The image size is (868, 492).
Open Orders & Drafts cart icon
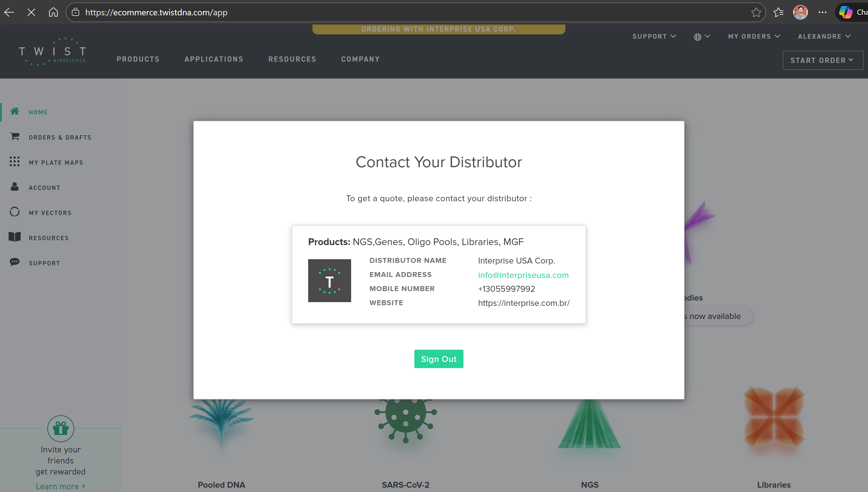pyautogui.click(x=14, y=136)
